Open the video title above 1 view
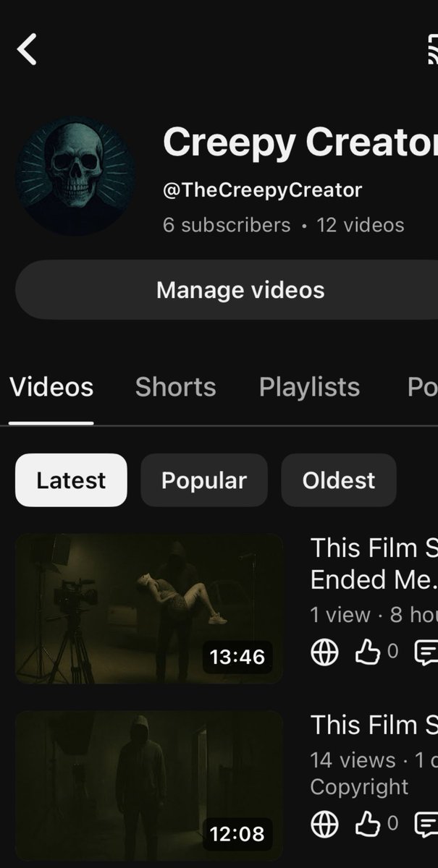This screenshot has width=438, height=868. point(374,563)
